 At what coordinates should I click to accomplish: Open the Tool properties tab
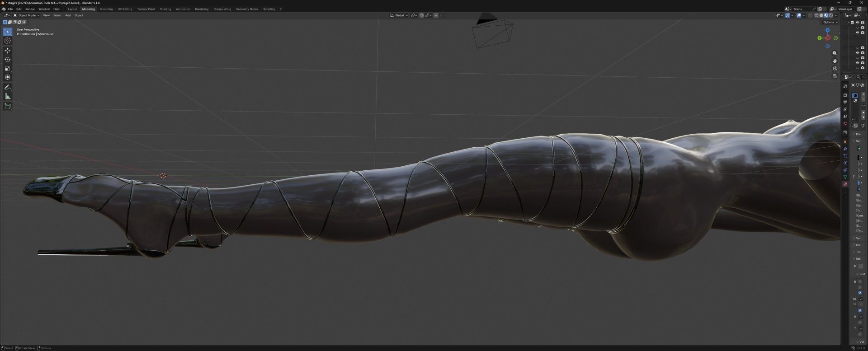click(x=845, y=86)
